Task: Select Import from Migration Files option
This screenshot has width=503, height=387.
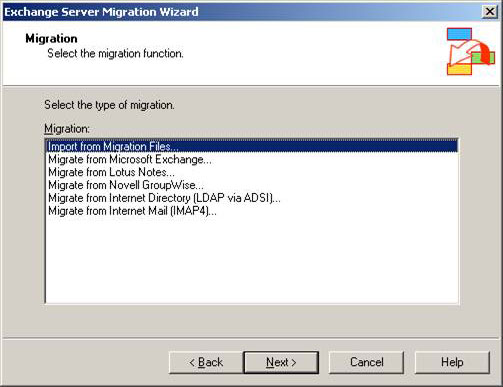Action: pos(252,146)
